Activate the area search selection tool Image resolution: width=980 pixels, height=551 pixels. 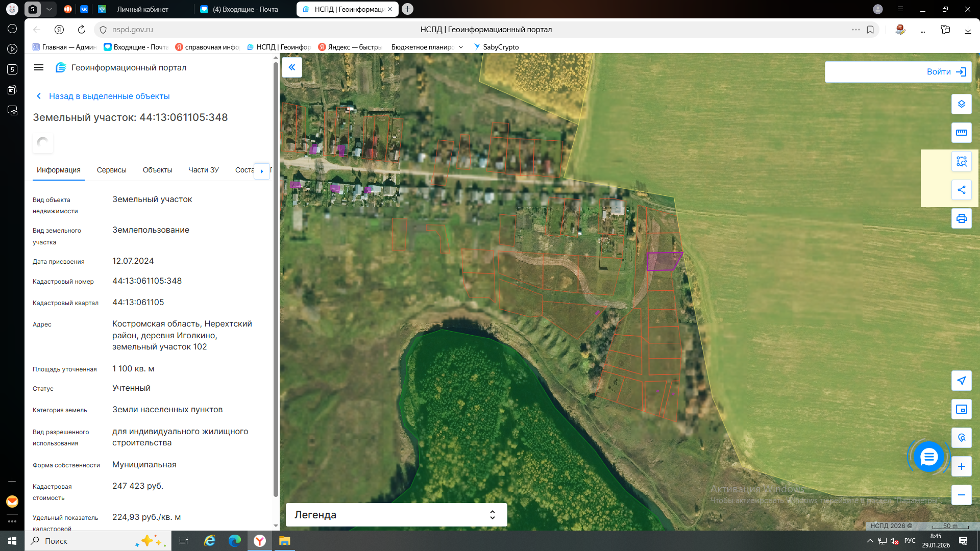click(961, 161)
